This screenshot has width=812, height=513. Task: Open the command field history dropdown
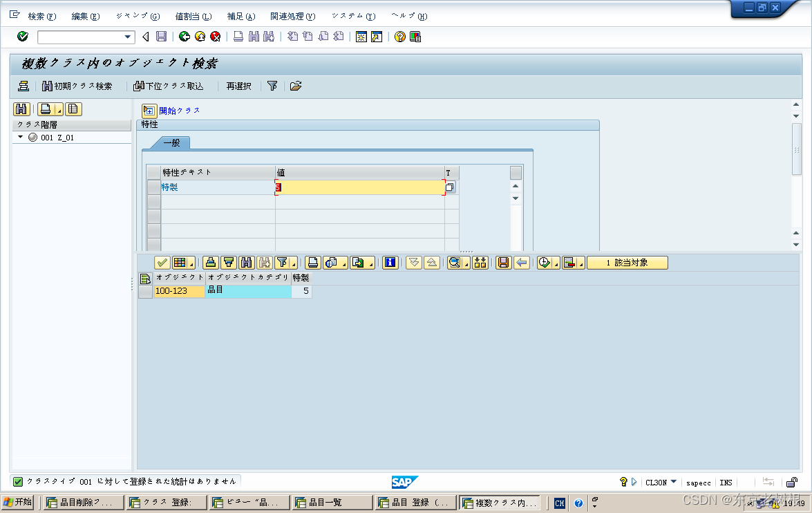(128, 37)
